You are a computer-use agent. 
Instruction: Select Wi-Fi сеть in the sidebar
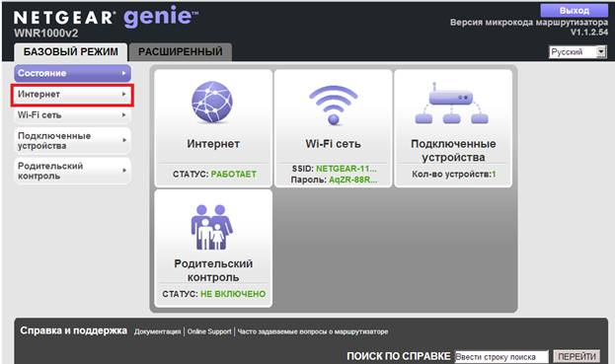73,115
